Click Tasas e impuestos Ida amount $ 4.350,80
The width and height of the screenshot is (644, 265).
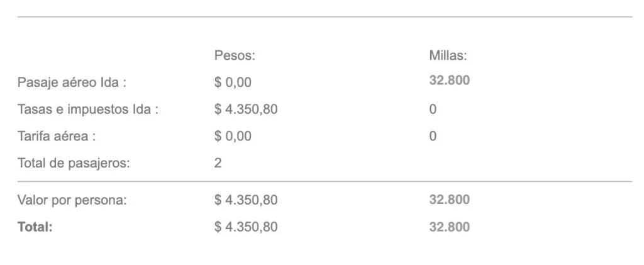(x=246, y=110)
